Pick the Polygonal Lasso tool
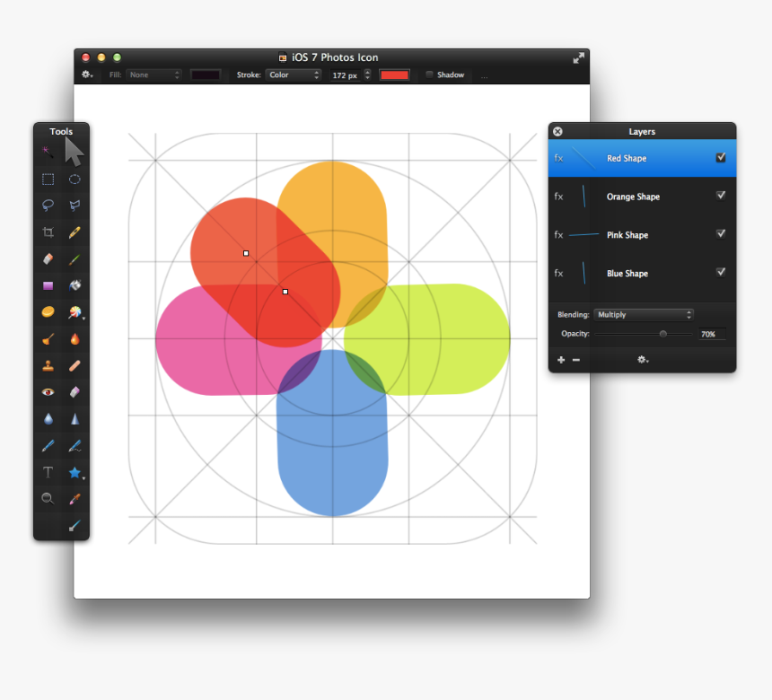 [x=75, y=205]
